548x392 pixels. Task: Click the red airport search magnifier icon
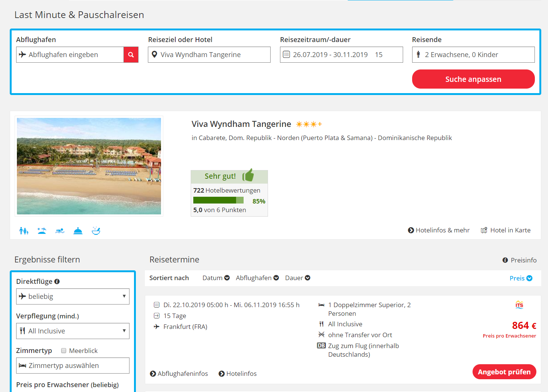(x=131, y=54)
